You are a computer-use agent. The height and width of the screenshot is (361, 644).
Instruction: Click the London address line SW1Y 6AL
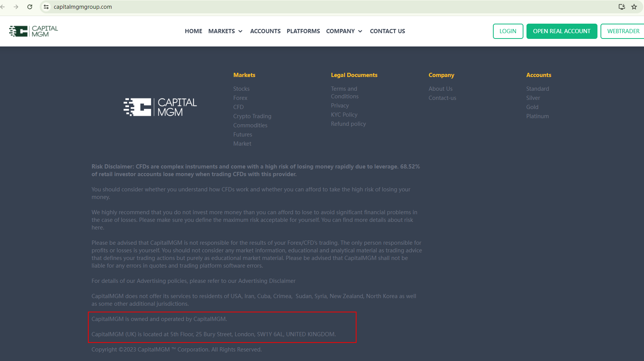[214, 334]
